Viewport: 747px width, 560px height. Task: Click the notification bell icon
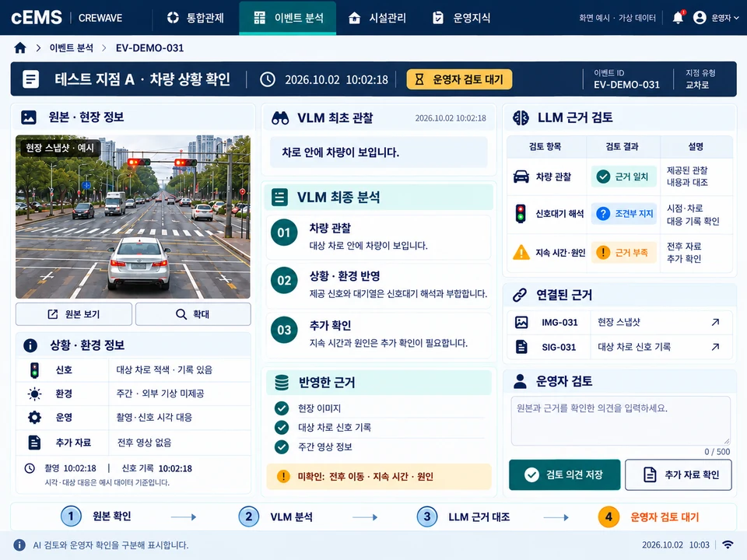(x=678, y=18)
